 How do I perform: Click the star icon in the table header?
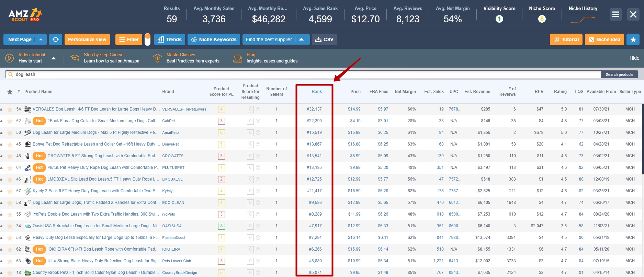[x=10, y=92]
